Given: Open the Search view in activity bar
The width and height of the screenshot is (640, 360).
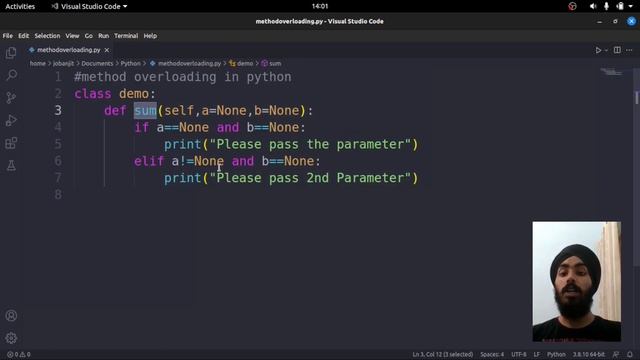Looking at the screenshot, I should (11, 75).
